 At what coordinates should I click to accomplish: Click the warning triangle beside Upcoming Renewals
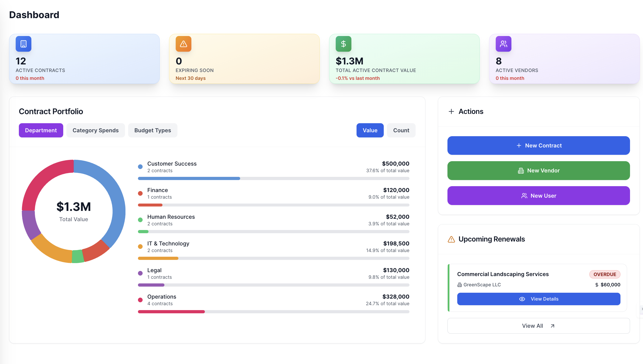pyautogui.click(x=451, y=239)
